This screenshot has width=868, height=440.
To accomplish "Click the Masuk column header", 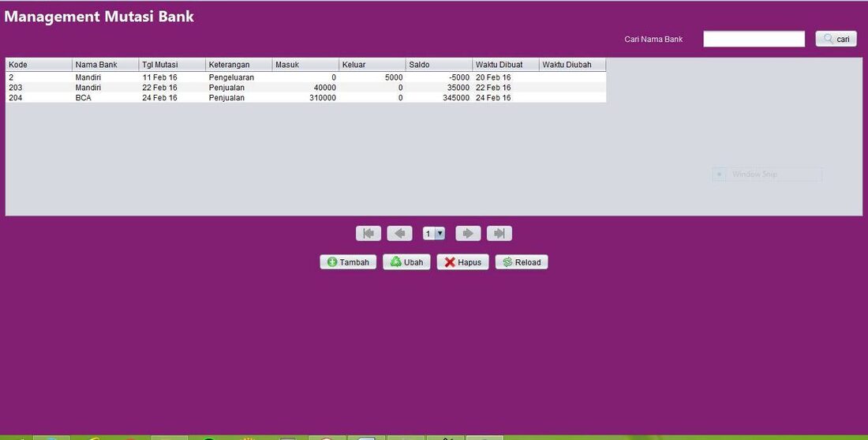I will click(305, 65).
